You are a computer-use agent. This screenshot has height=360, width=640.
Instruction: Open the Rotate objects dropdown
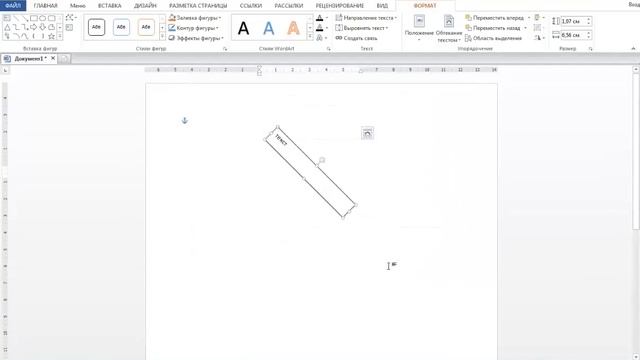tap(539, 38)
